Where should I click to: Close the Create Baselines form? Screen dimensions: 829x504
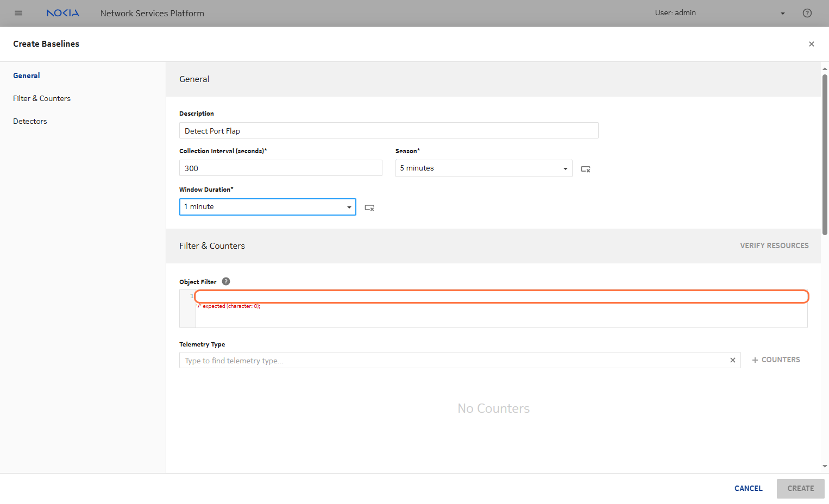811,44
